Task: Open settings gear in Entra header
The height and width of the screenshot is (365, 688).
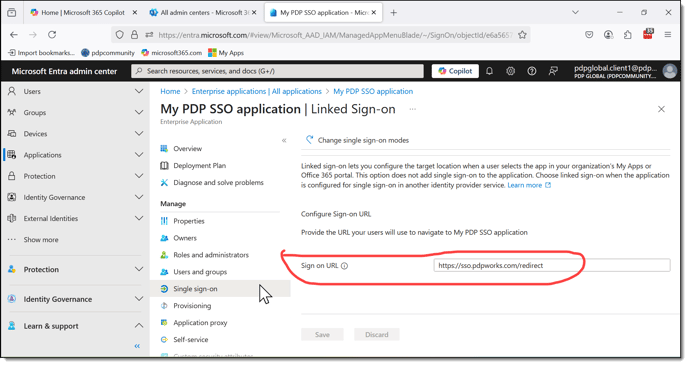Action: tap(510, 71)
